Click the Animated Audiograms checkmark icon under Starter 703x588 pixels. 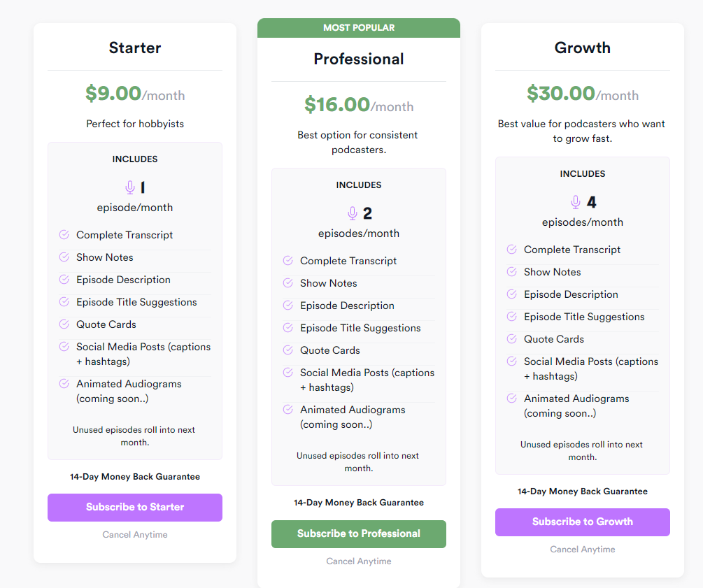[x=64, y=384]
